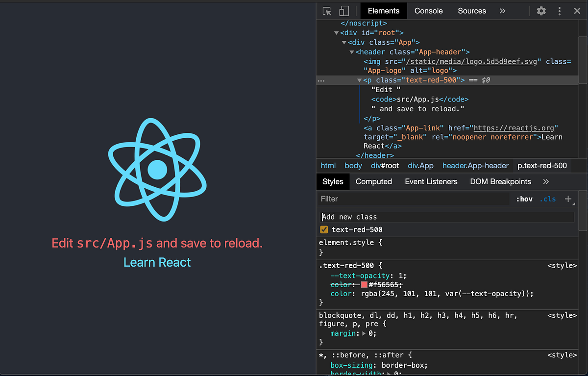Click the Learn React link on the page
The height and width of the screenshot is (376, 588).
(157, 262)
